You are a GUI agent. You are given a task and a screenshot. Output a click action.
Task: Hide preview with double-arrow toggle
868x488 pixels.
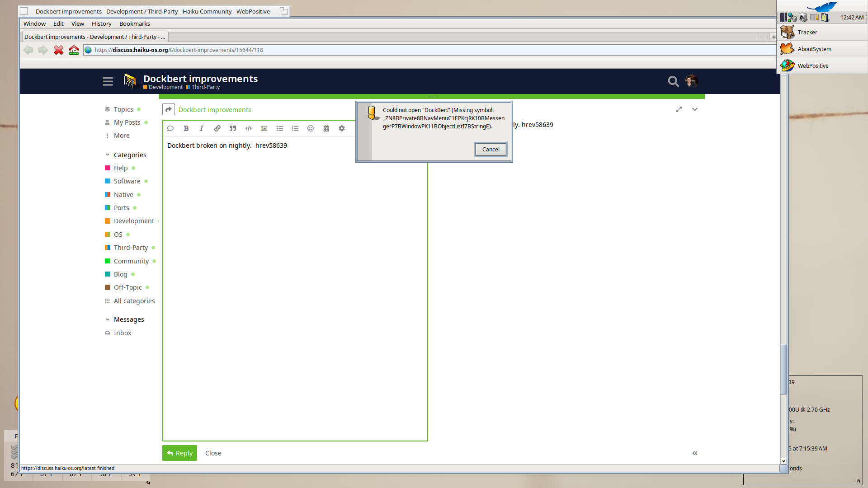695,453
